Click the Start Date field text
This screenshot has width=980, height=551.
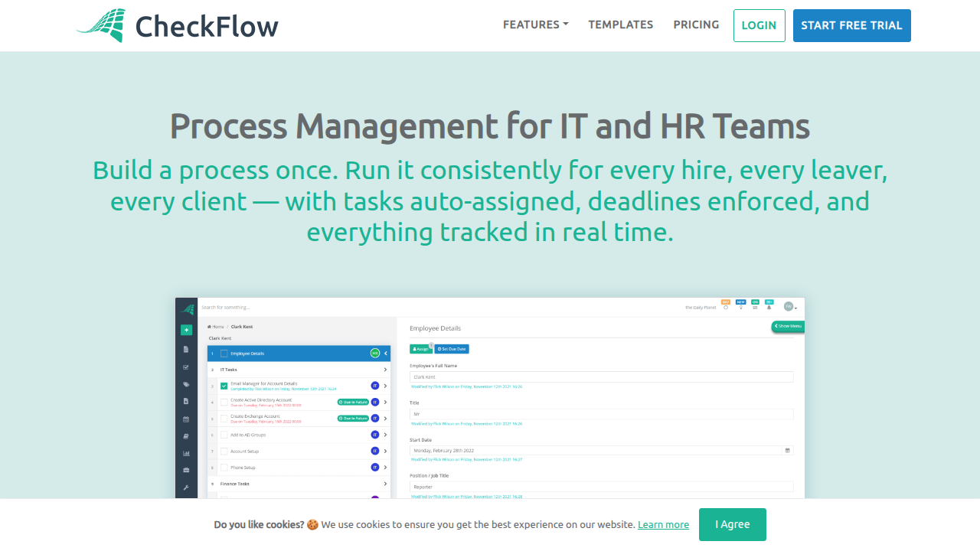pyautogui.click(x=444, y=451)
